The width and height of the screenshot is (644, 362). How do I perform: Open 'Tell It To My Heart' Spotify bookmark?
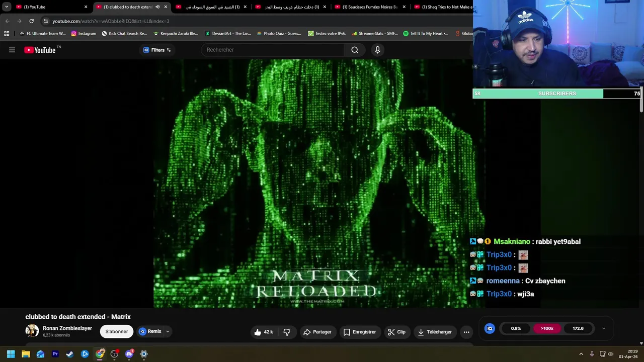click(x=426, y=34)
